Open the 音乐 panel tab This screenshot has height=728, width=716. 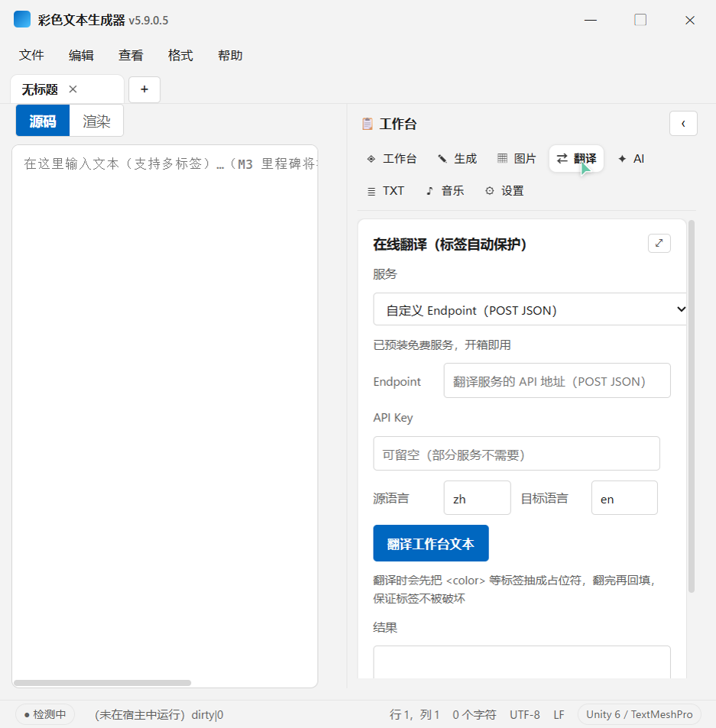[x=445, y=191]
